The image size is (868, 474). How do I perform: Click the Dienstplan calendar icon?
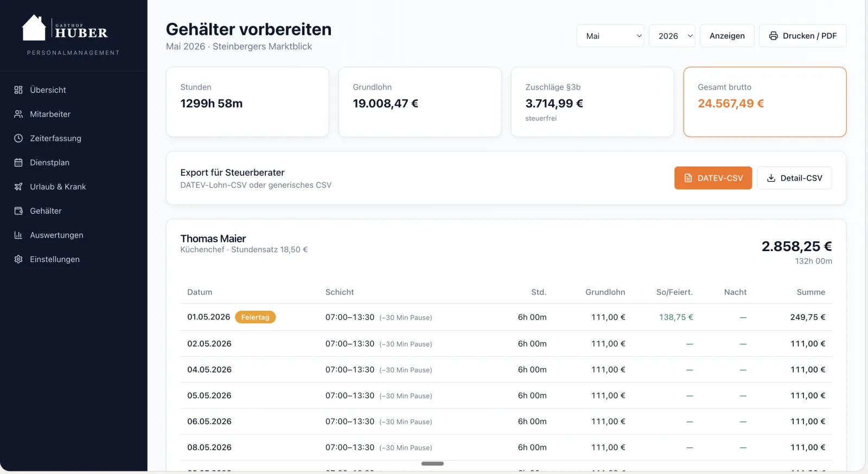pyautogui.click(x=18, y=162)
